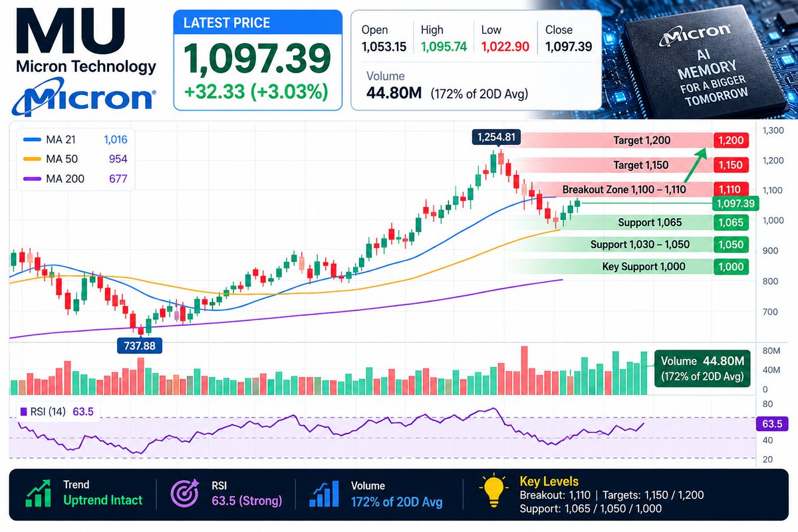Click the blue MA 21 legend line
Viewport: 798px width, 532px height.
click(x=31, y=140)
